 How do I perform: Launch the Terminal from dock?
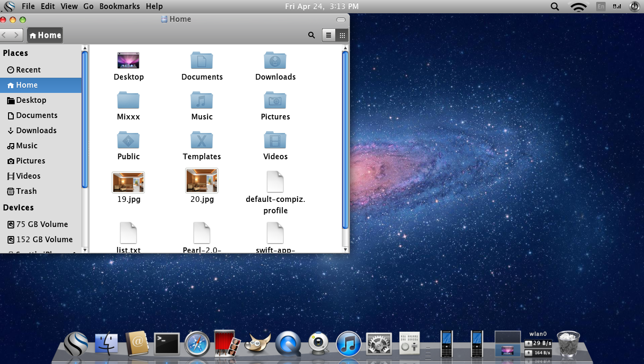167,344
